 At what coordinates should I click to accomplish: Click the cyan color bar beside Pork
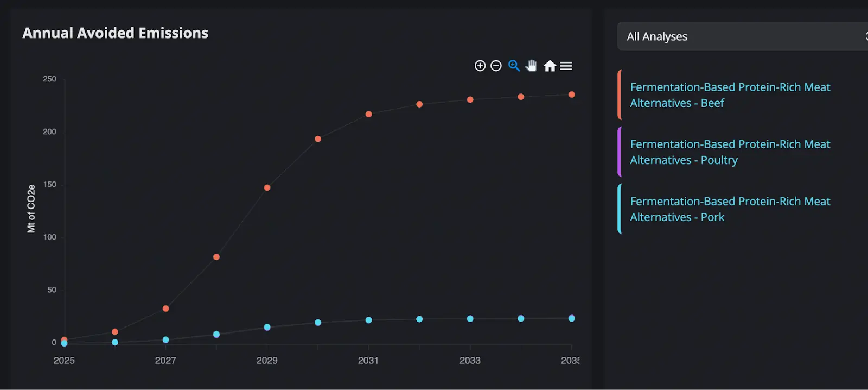pyautogui.click(x=620, y=209)
